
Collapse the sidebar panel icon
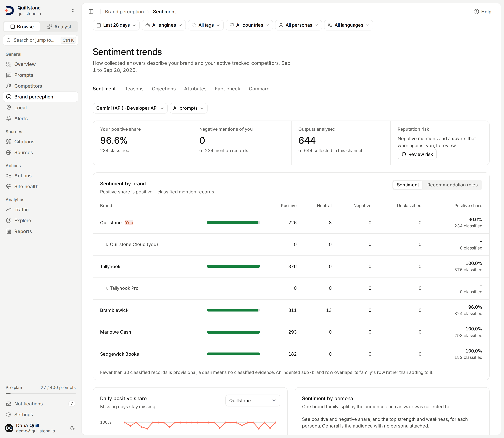[x=91, y=12]
